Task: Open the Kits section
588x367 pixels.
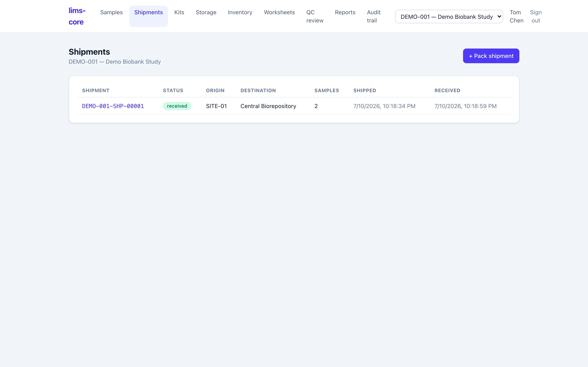Action: (179, 12)
